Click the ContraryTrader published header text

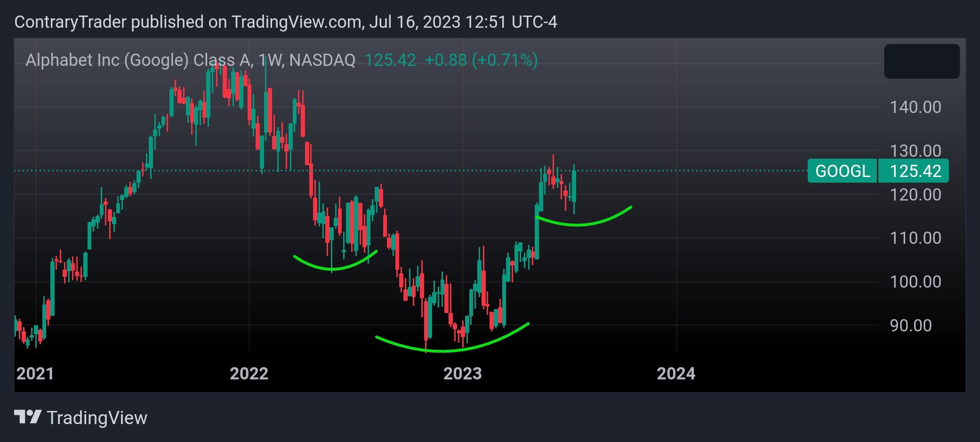[286, 22]
